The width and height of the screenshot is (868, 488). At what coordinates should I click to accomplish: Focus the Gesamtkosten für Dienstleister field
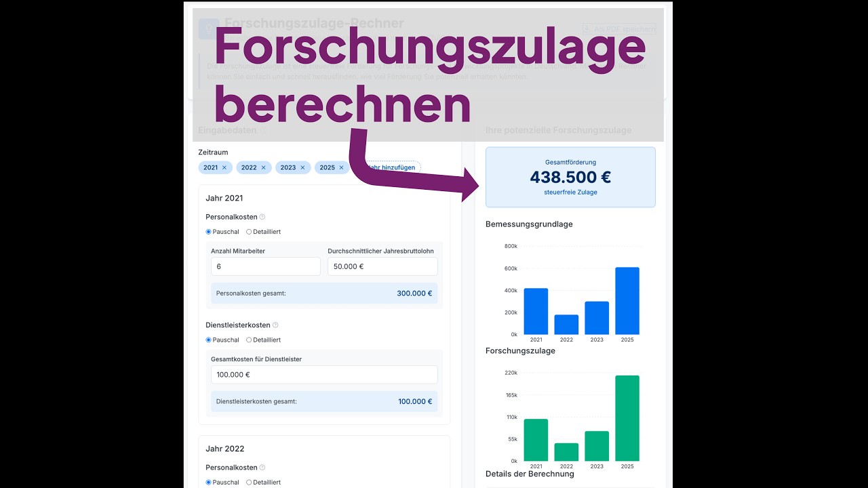324,375
